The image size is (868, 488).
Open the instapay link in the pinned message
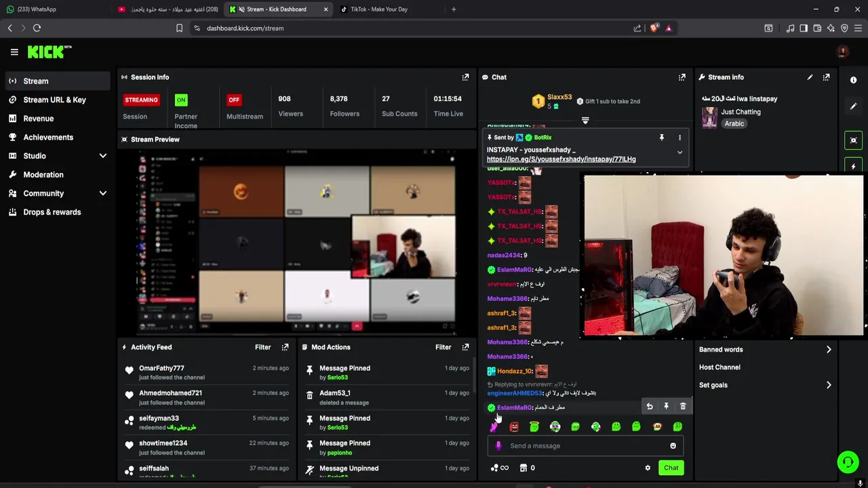pos(561,159)
